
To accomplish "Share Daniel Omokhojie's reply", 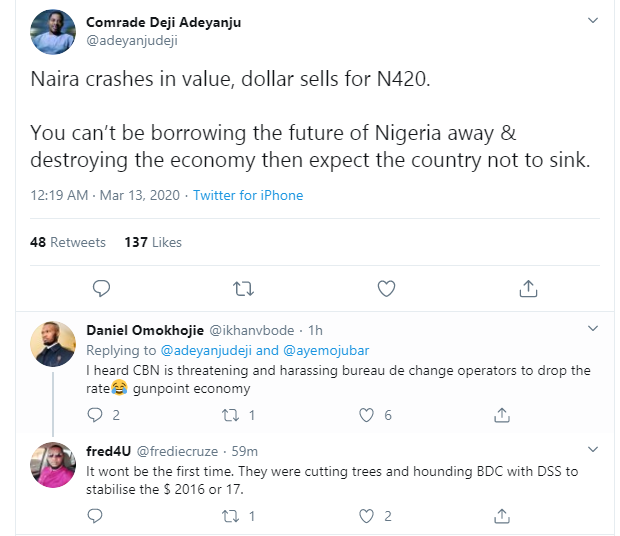I will 502,415.
